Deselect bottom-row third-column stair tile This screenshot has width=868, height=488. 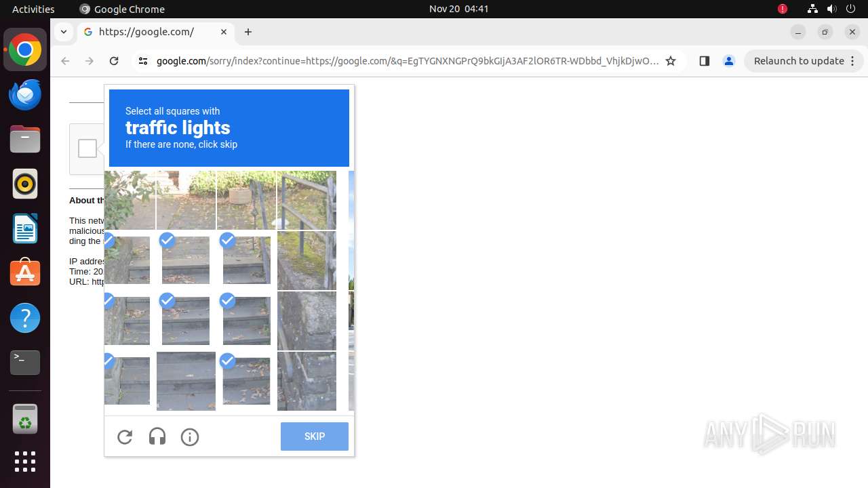247,381
